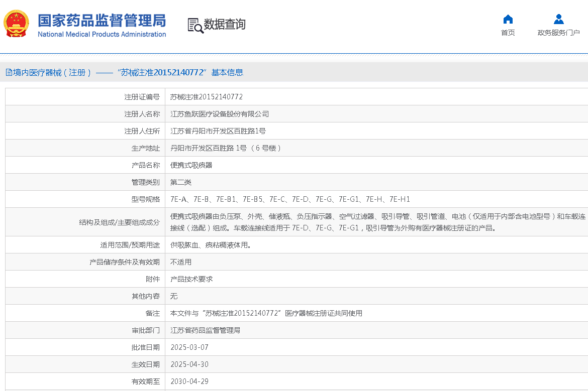This screenshot has height=391, width=588.
Task: Click the 不适用 value
Action: click(181, 262)
